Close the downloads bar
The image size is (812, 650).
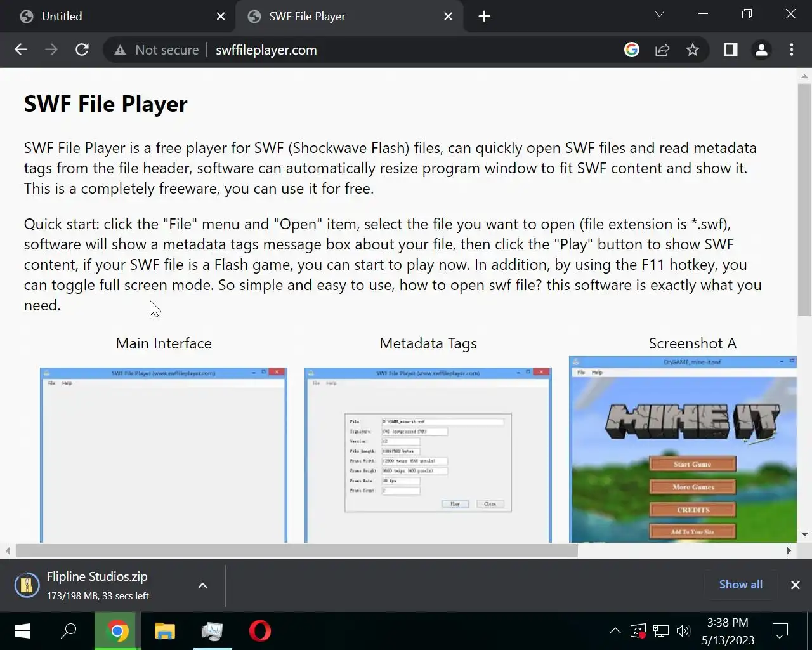click(795, 585)
